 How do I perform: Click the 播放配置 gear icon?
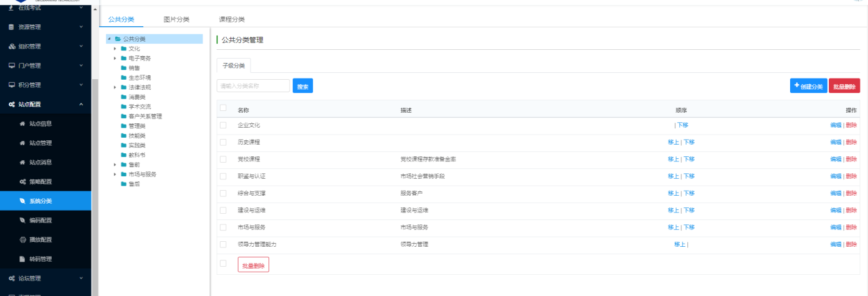point(22,239)
